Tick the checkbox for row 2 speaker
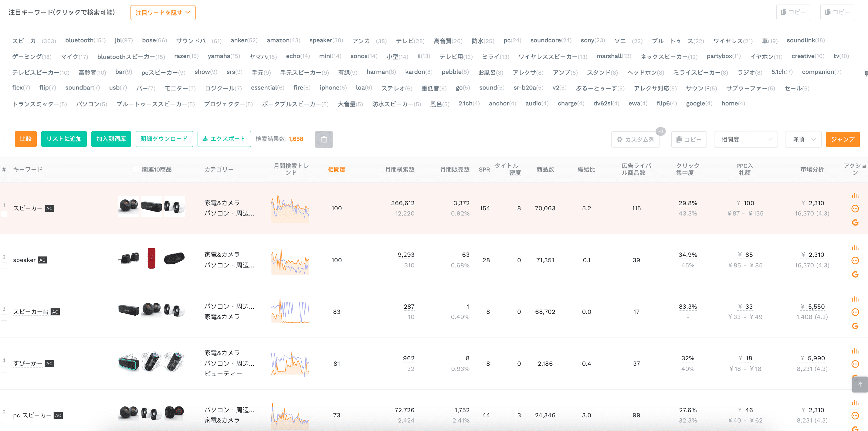868x431 pixels. coord(4,266)
